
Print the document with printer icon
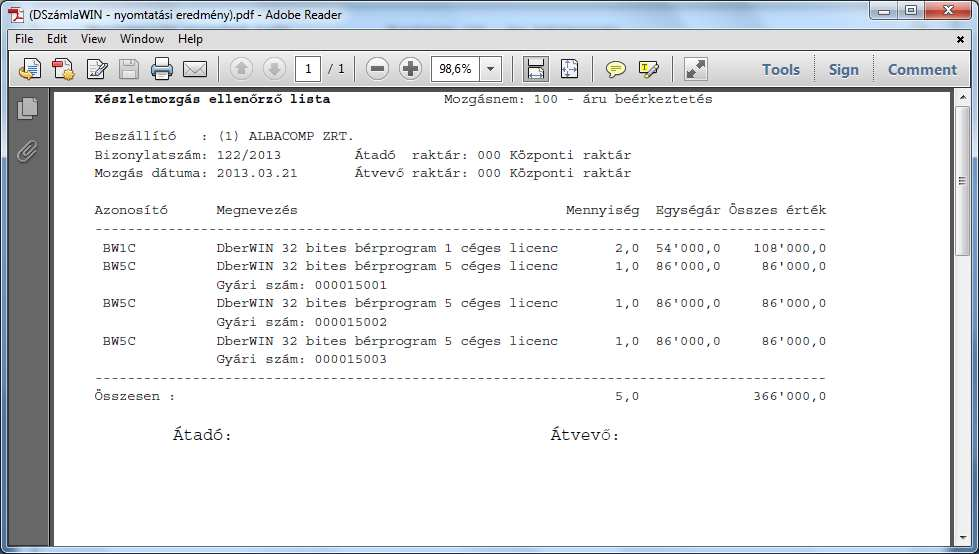click(x=162, y=69)
